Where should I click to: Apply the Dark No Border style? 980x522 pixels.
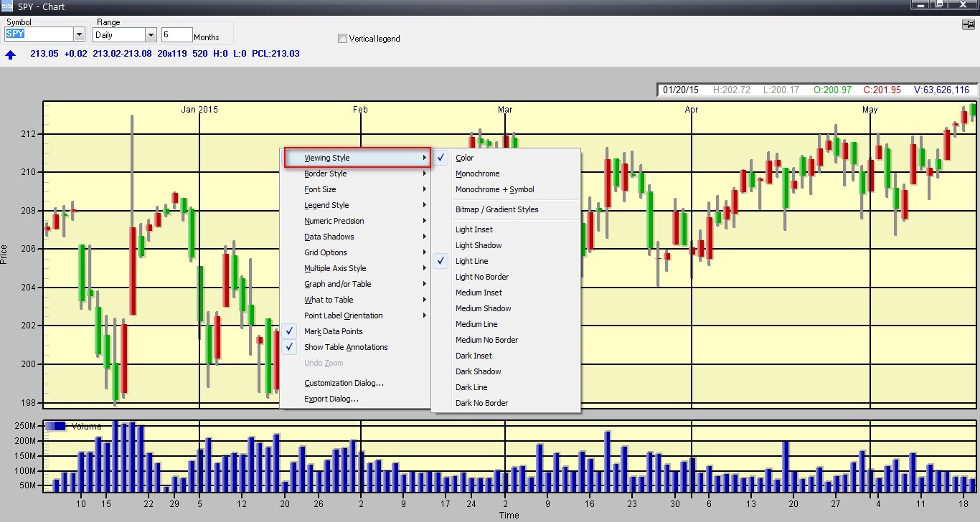505,403
